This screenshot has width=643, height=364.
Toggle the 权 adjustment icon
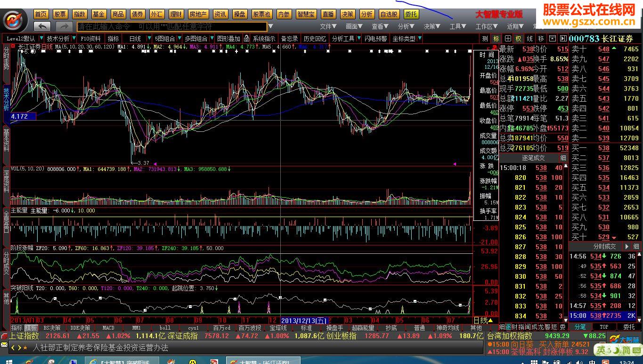(x=518, y=39)
